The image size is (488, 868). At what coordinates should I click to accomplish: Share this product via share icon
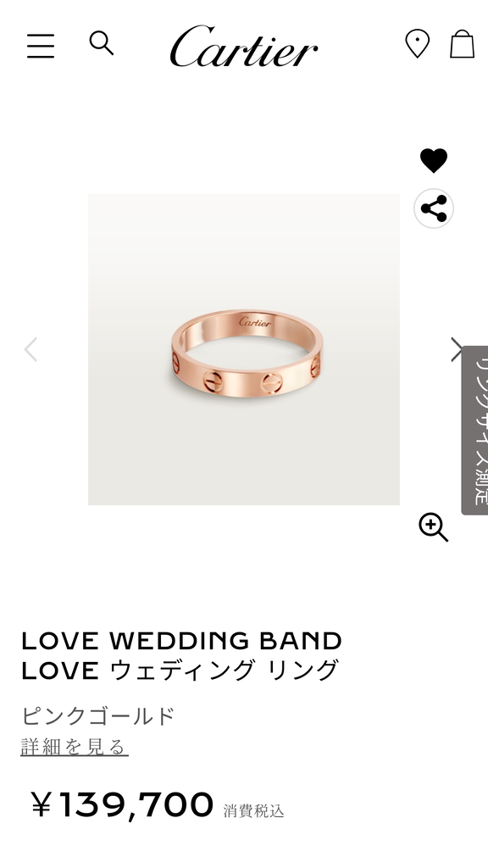pyautogui.click(x=434, y=209)
